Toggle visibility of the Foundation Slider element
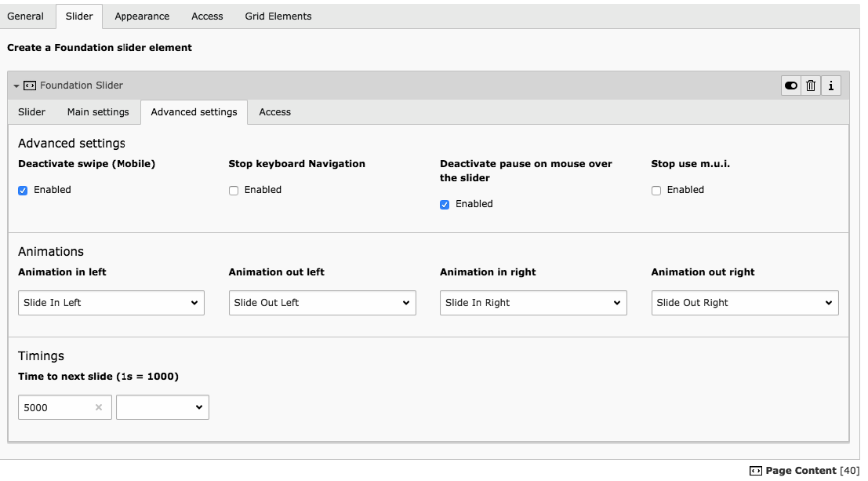The height and width of the screenshot is (481, 868). 791,86
